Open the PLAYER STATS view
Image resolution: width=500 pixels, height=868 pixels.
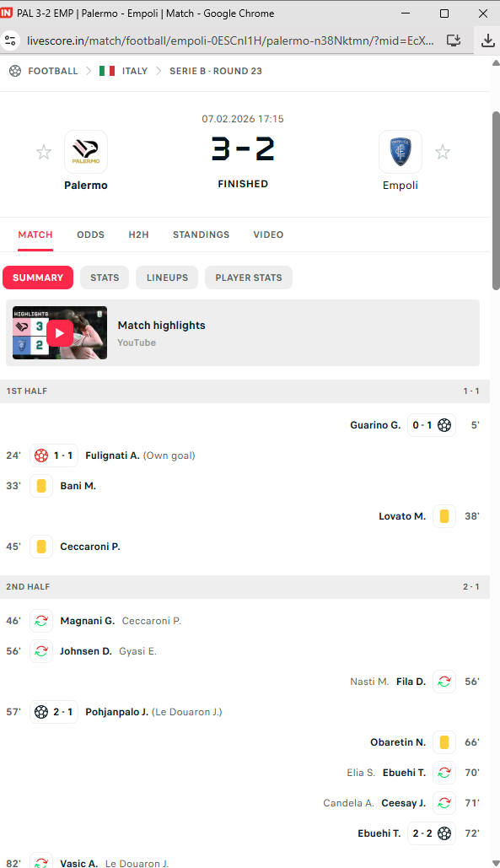pos(249,278)
